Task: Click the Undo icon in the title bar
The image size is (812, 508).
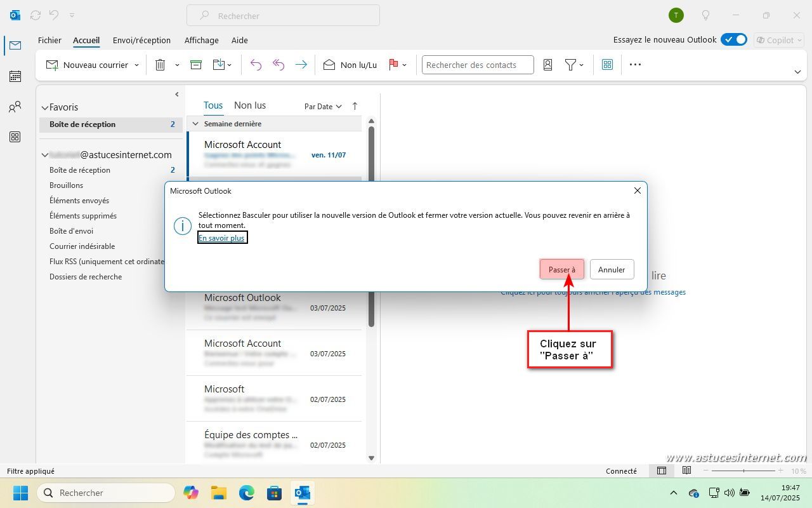Action: coord(54,15)
